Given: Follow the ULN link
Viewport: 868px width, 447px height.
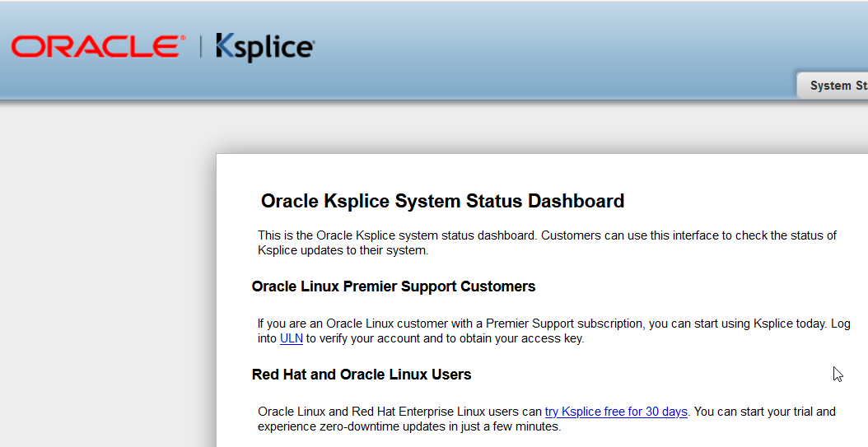Looking at the screenshot, I should (x=291, y=338).
